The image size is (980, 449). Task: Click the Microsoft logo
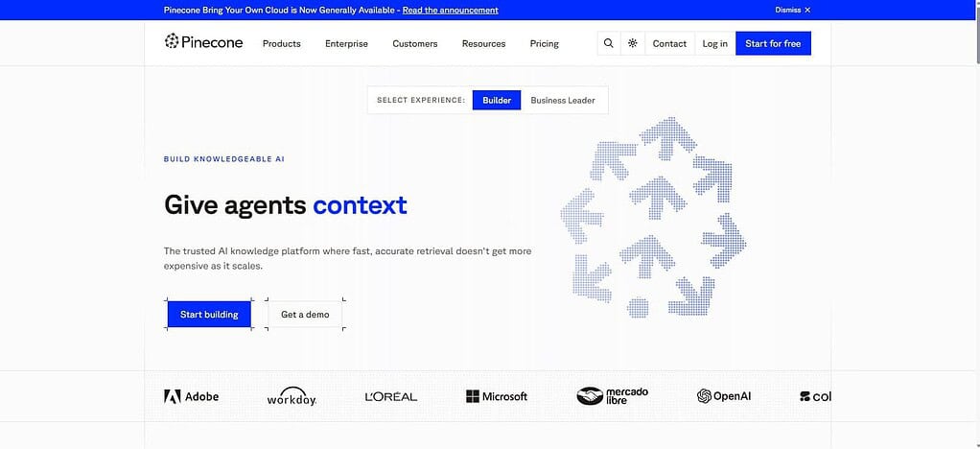click(x=497, y=396)
